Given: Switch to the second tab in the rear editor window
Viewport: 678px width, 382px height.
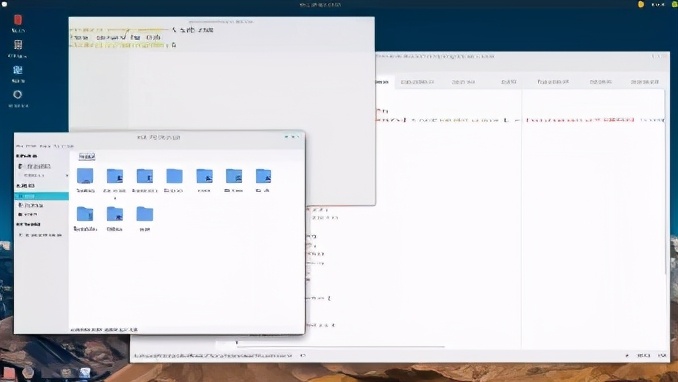Looking at the screenshot, I should point(417,82).
